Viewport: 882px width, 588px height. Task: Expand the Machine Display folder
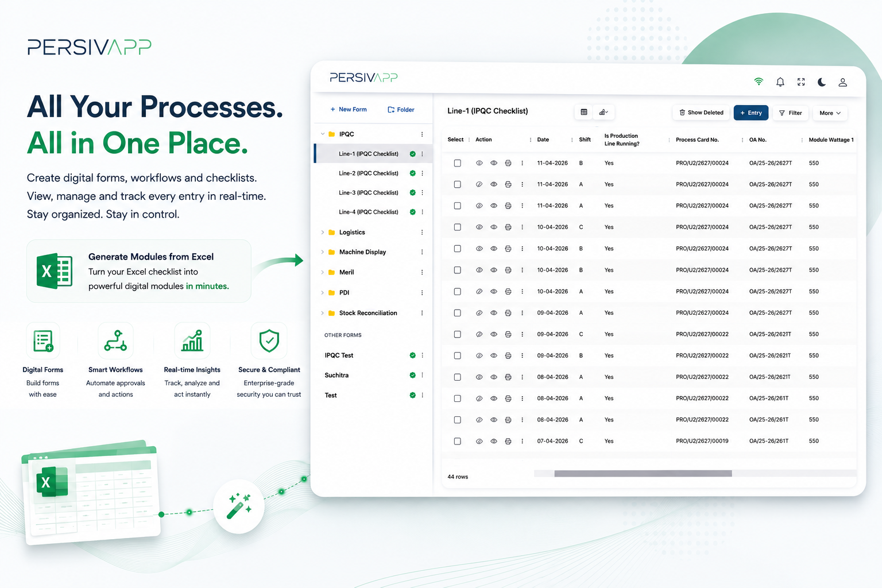[323, 252]
